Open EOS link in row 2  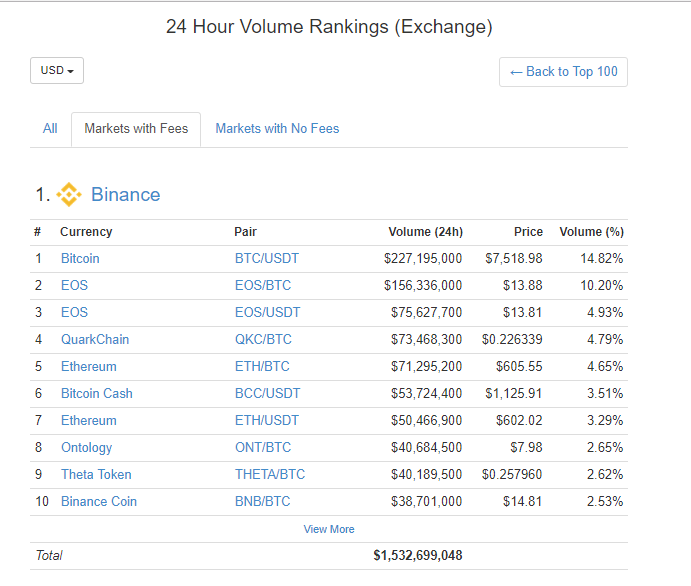[74, 286]
